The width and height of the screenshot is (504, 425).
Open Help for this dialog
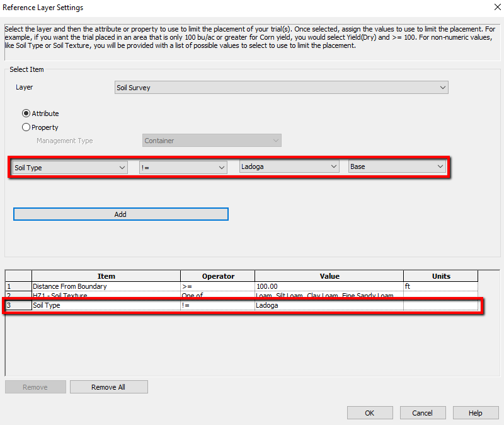point(476,413)
